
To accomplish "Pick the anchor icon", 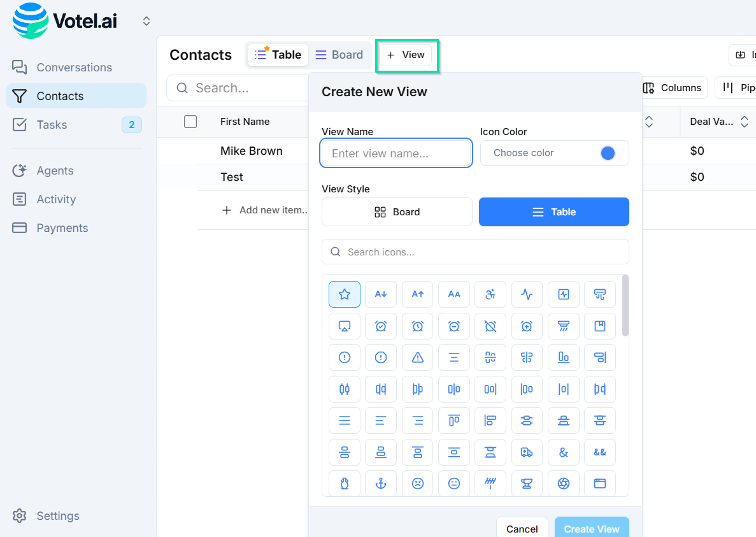I will point(380,483).
